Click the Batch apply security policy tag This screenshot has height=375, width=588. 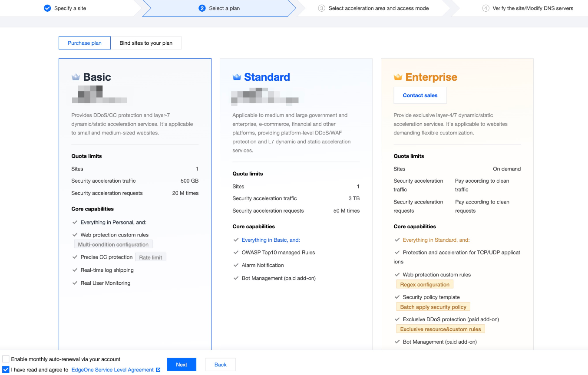click(x=433, y=307)
